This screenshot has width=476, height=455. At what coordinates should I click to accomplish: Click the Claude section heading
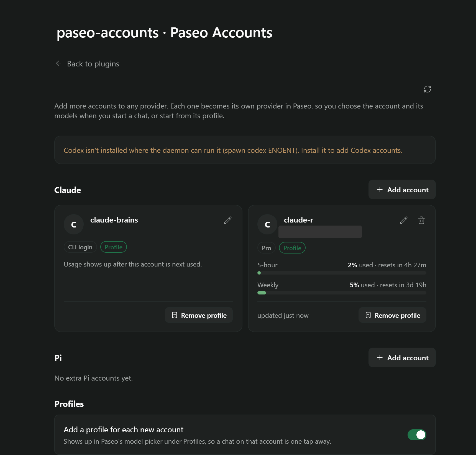[68, 190]
